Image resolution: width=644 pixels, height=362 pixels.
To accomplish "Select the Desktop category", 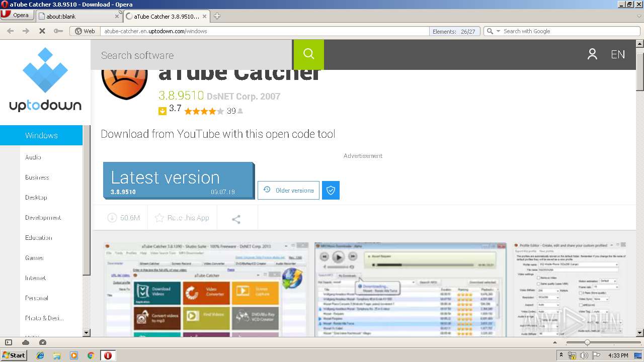I will point(36,197).
